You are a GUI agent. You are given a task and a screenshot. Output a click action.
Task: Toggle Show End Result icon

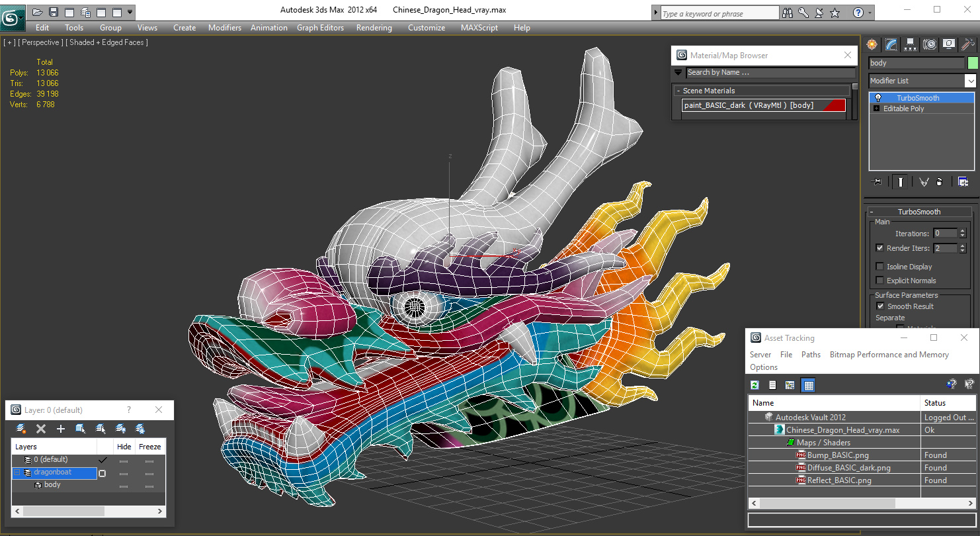(900, 182)
